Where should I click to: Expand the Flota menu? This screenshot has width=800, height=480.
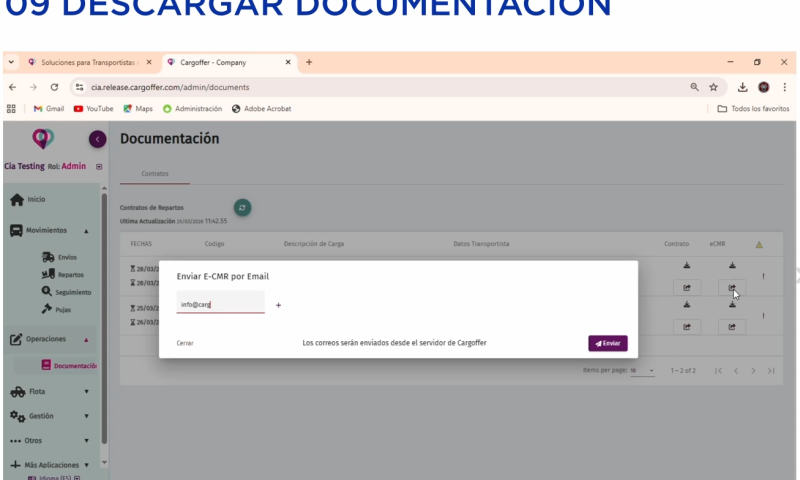(x=86, y=391)
